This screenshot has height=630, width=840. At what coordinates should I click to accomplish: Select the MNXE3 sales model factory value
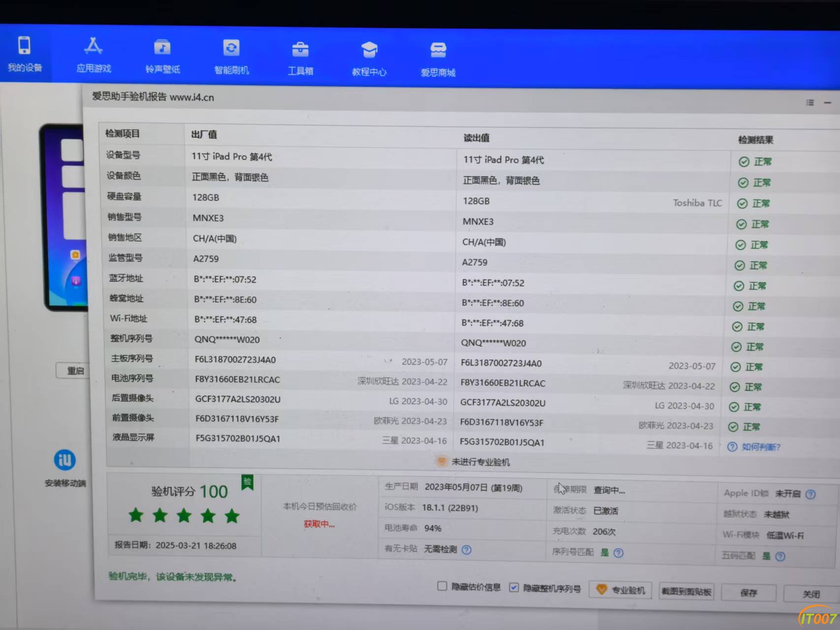point(208,218)
